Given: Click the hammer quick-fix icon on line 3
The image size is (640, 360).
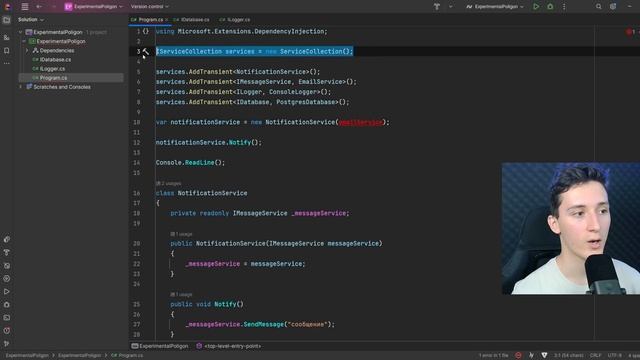Looking at the screenshot, I should point(145,51).
